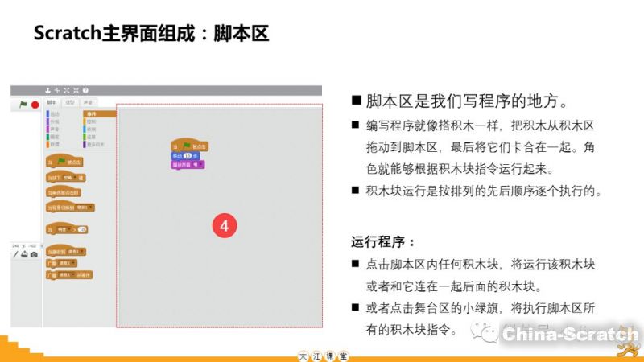Click purple 播放声音 block in script
Viewport: 644px width, 362px height.
188,165
